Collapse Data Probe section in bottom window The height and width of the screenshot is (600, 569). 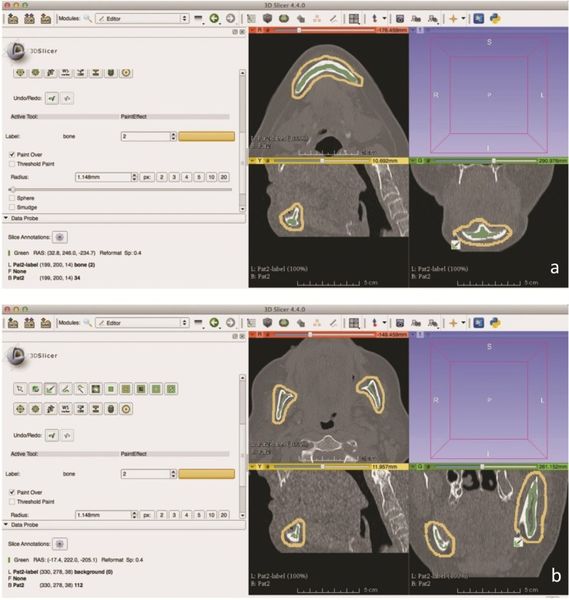pos(6,525)
